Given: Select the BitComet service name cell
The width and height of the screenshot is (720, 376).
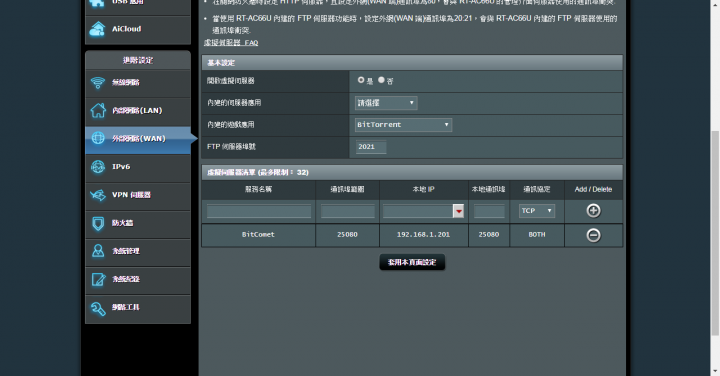Looking at the screenshot, I should 258,235.
